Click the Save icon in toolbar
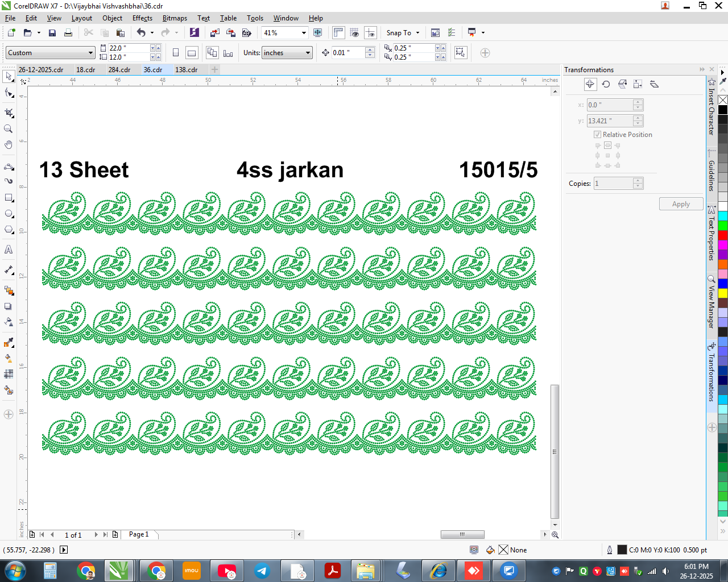Viewport: 728px width, 582px height. pyautogui.click(x=52, y=33)
